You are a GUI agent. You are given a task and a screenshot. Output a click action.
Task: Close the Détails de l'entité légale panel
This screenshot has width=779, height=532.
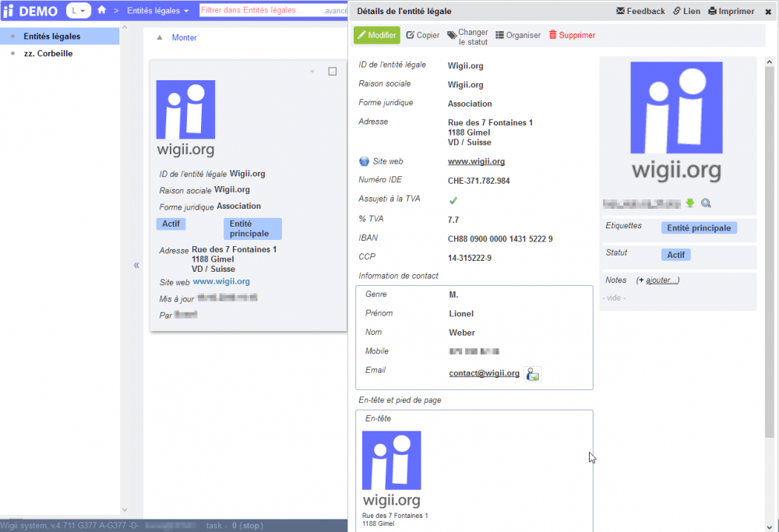[x=768, y=12]
